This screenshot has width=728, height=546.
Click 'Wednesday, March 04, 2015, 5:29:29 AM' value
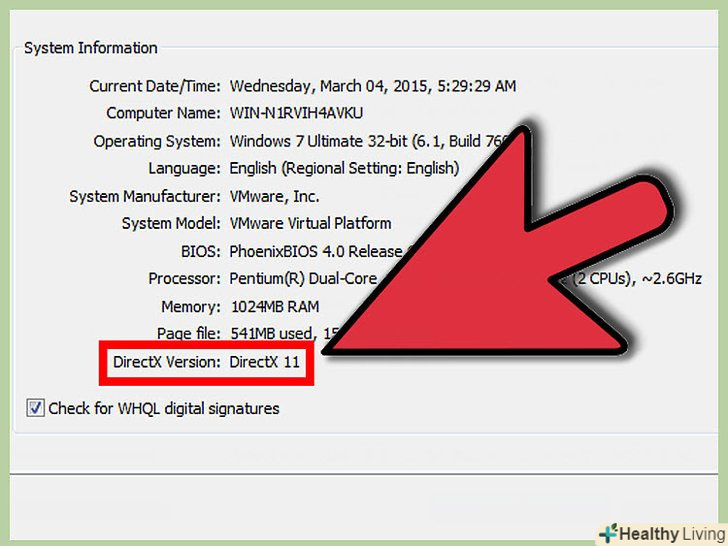click(373, 86)
